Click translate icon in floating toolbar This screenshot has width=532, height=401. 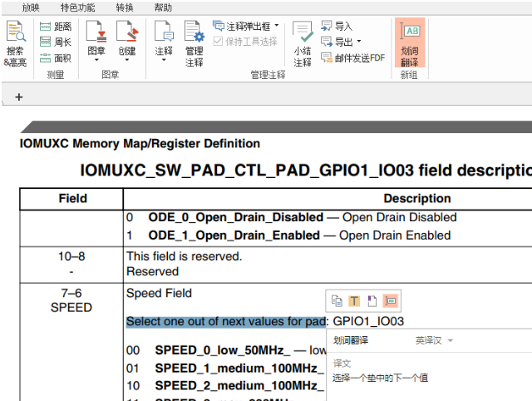tap(391, 301)
